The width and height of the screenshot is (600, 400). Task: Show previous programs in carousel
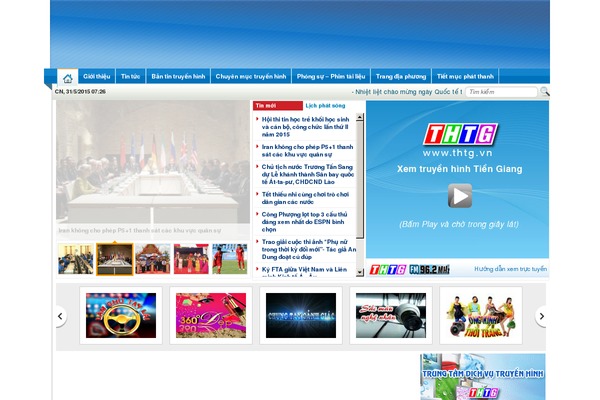61,316
